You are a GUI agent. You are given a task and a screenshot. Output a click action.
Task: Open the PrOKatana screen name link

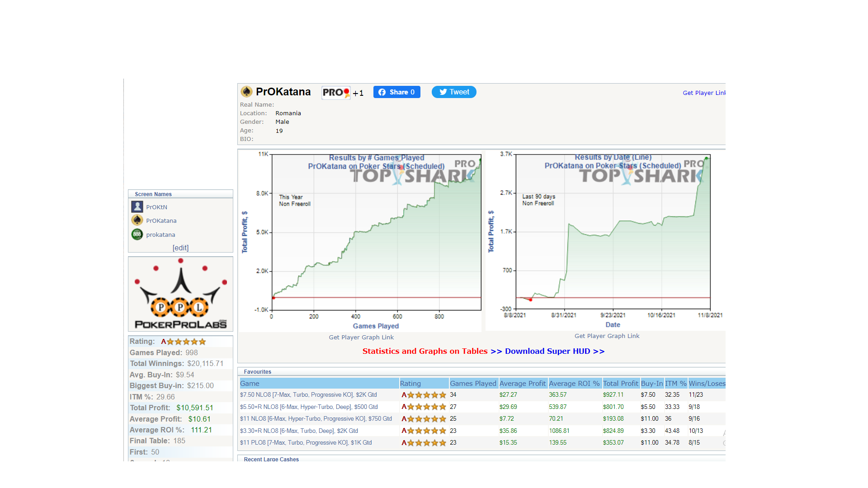[161, 221]
